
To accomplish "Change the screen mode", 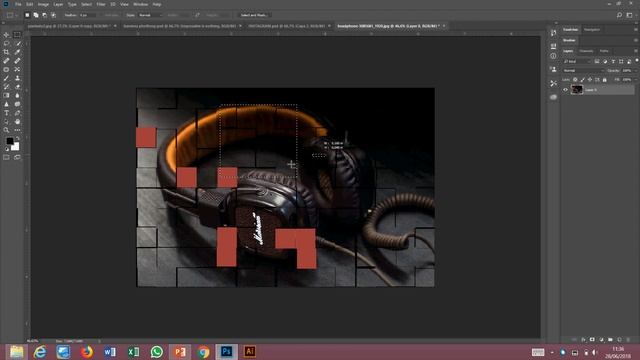I will pyautogui.click(x=17, y=157).
